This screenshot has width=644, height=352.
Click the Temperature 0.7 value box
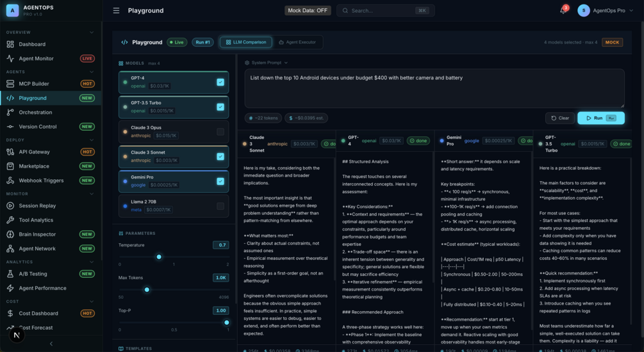(221, 245)
